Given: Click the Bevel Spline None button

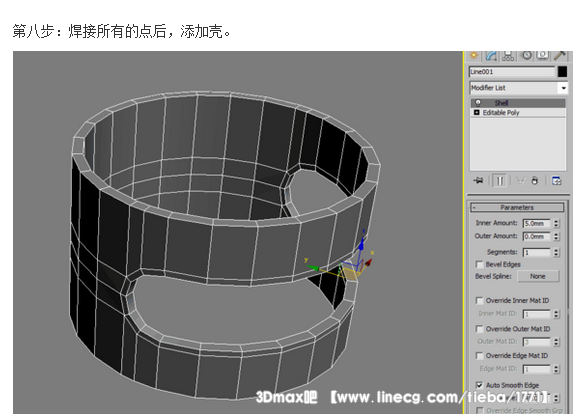Looking at the screenshot, I should (538, 276).
